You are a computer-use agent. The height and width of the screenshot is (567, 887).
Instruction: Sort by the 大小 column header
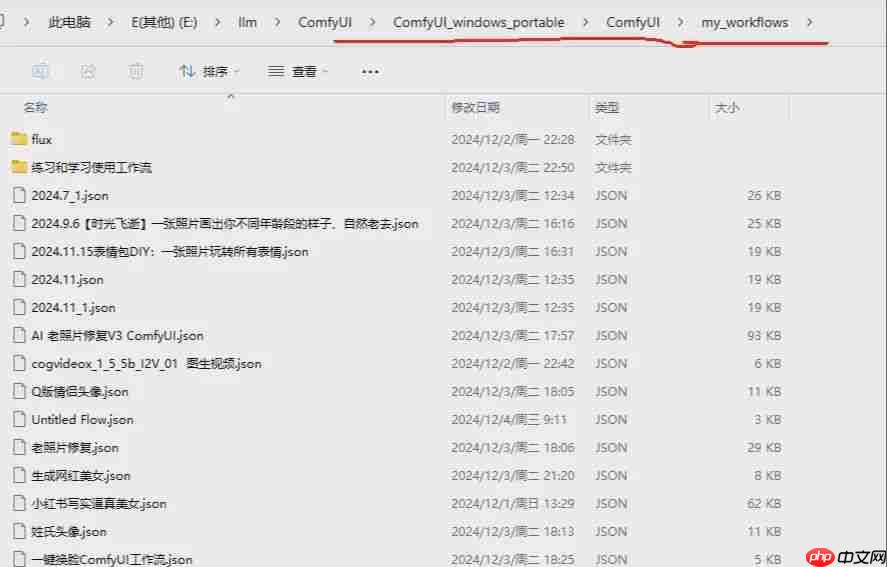[727, 107]
